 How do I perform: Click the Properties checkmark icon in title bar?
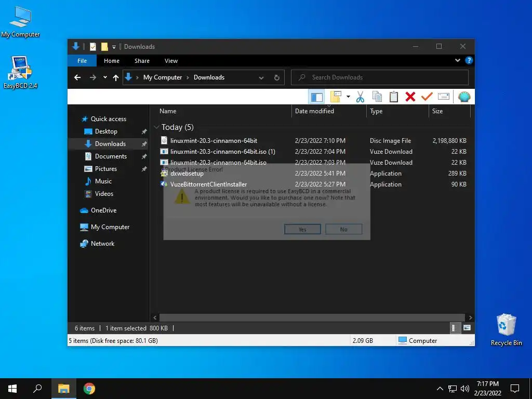pos(92,46)
